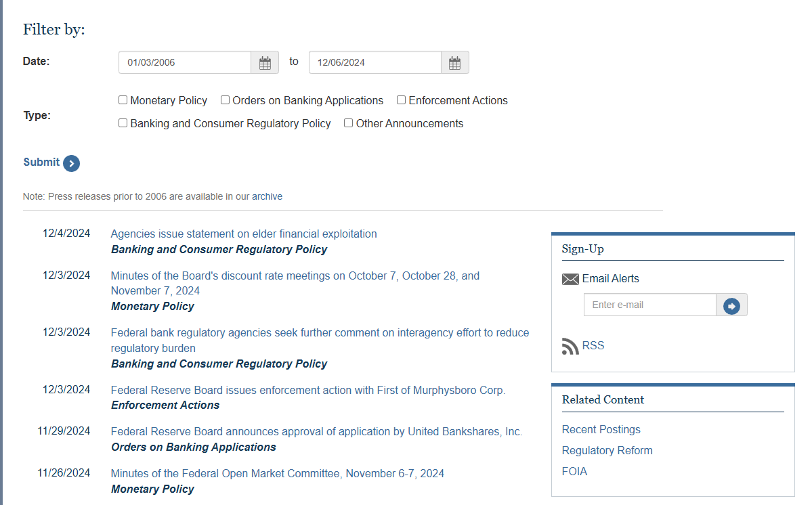812x505 pixels.
Task: Click the 11/26/2024 date text
Action: click(x=64, y=473)
